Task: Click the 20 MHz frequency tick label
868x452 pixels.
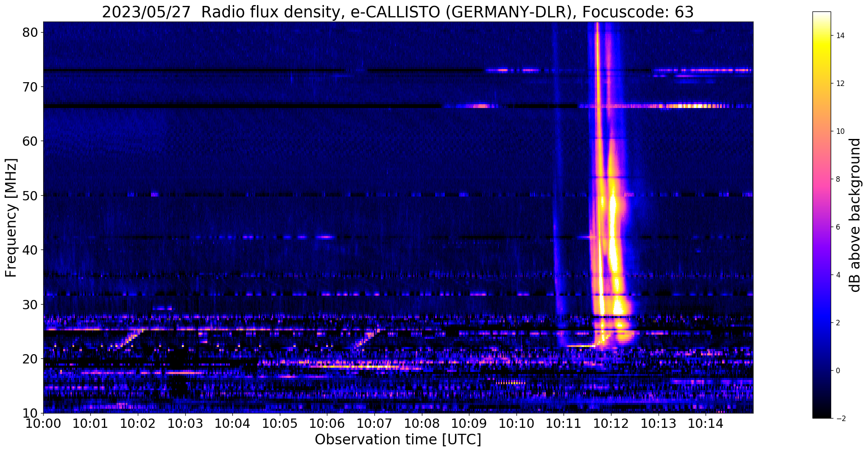Action: pyautogui.click(x=30, y=359)
